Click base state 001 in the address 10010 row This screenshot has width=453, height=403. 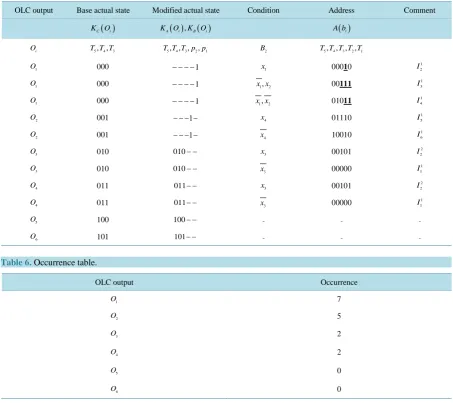(x=103, y=135)
